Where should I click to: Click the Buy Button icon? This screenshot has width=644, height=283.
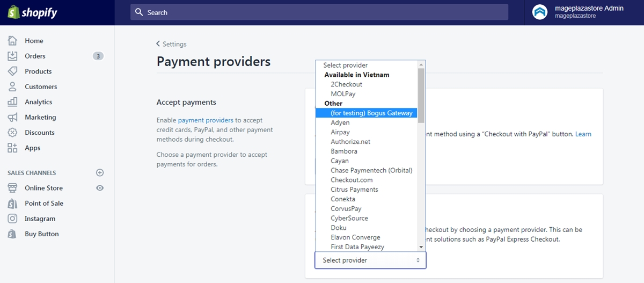click(12, 234)
